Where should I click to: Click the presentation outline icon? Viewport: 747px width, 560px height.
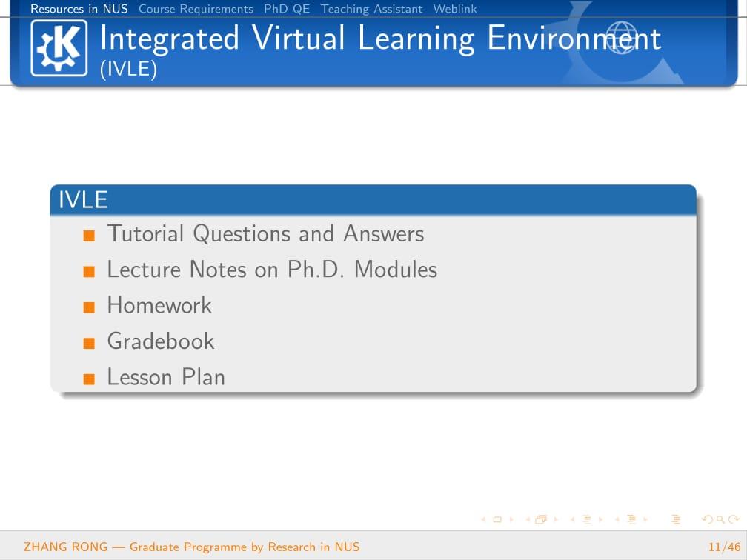pyautogui.click(x=676, y=519)
